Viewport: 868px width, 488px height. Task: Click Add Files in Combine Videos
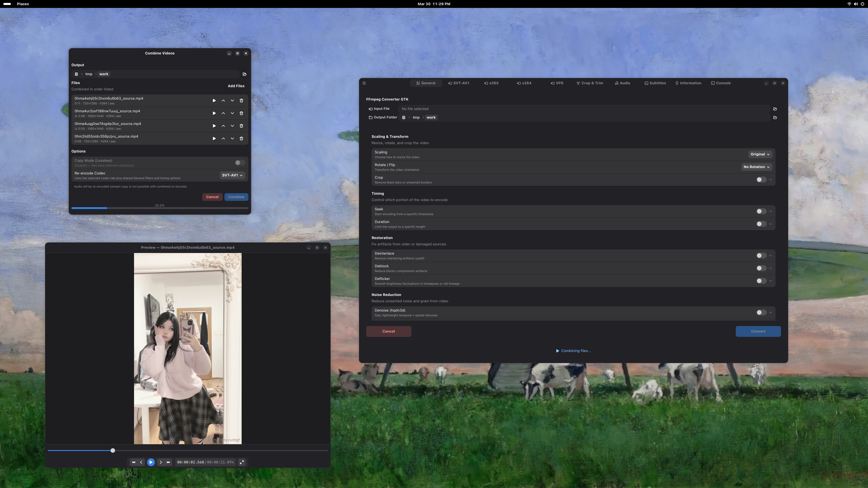click(236, 86)
